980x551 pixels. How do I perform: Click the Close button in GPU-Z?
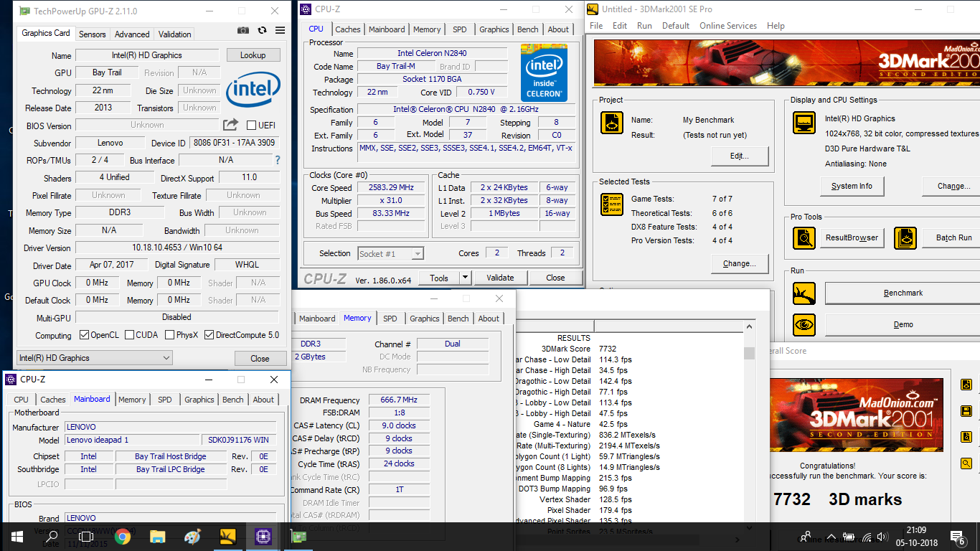[x=260, y=358]
